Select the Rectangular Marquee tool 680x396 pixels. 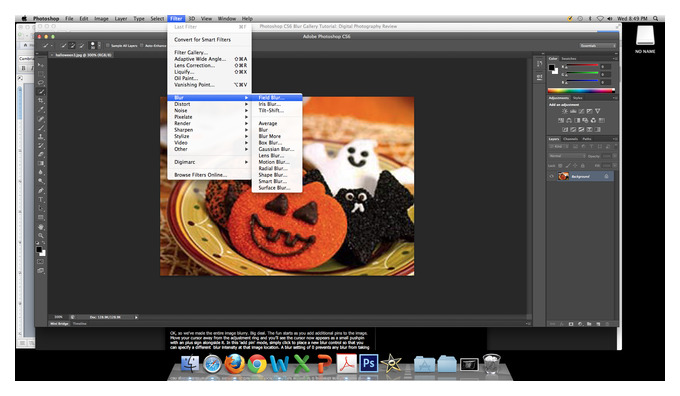tap(41, 74)
